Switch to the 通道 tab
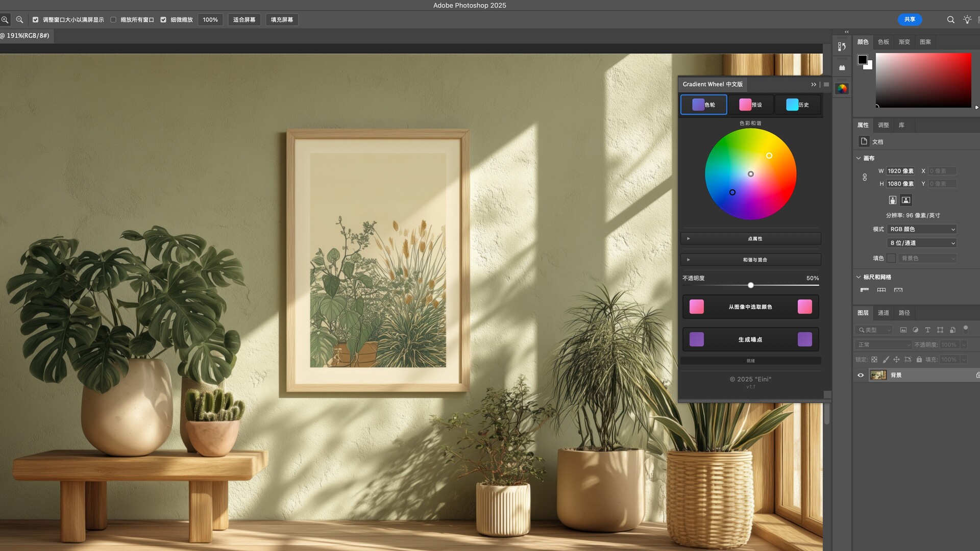Screen dimensions: 980x551 [x=883, y=313]
